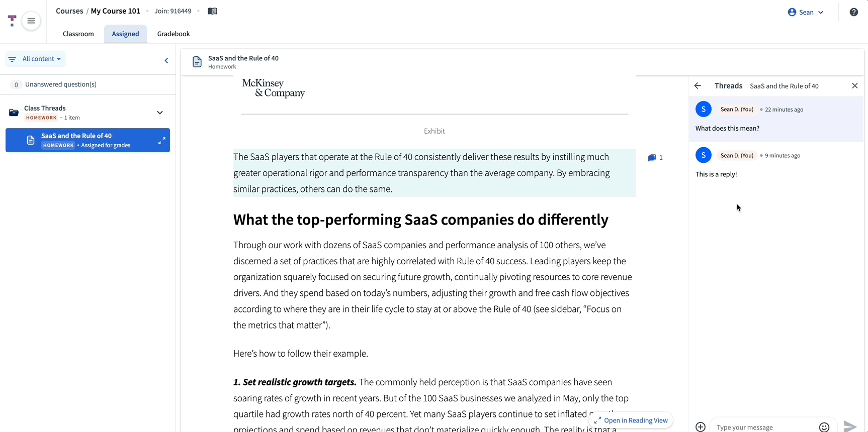Screen dimensions: 868x432
Task: Click the comment bubble beside highlighted paragraph
Action: (x=652, y=158)
